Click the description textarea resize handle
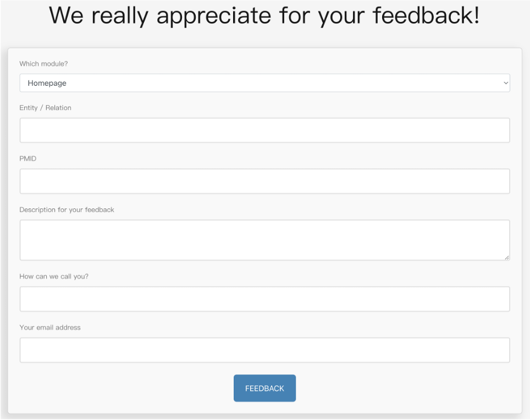This screenshot has height=420, width=530. (506, 257)
